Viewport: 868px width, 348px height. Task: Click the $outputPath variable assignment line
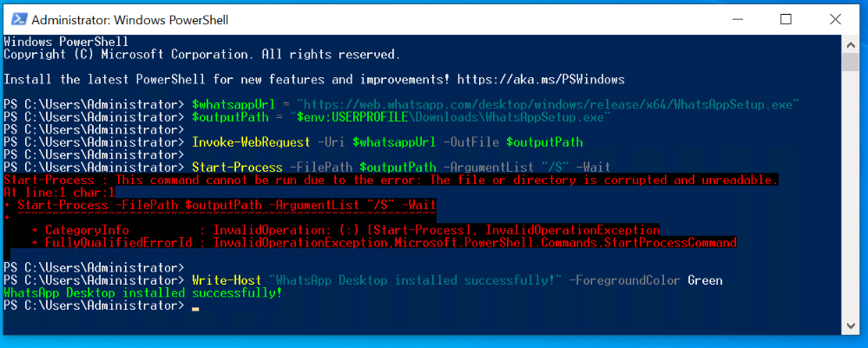pyautogui.click(x=398, y=117)
